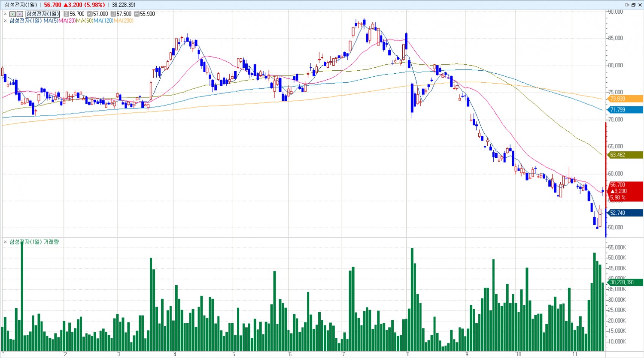Click the boxed 삼성전자(1일) series label
This screenshot has height=358, width=644.
[x=43, y=14]
